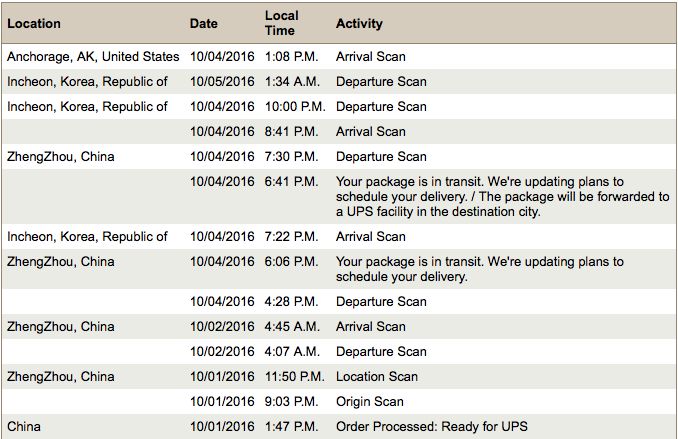Click the 6:06 P.M. in-transit message
The width and height of the screenshot is (678, 439).
click(x=480, y=269)
